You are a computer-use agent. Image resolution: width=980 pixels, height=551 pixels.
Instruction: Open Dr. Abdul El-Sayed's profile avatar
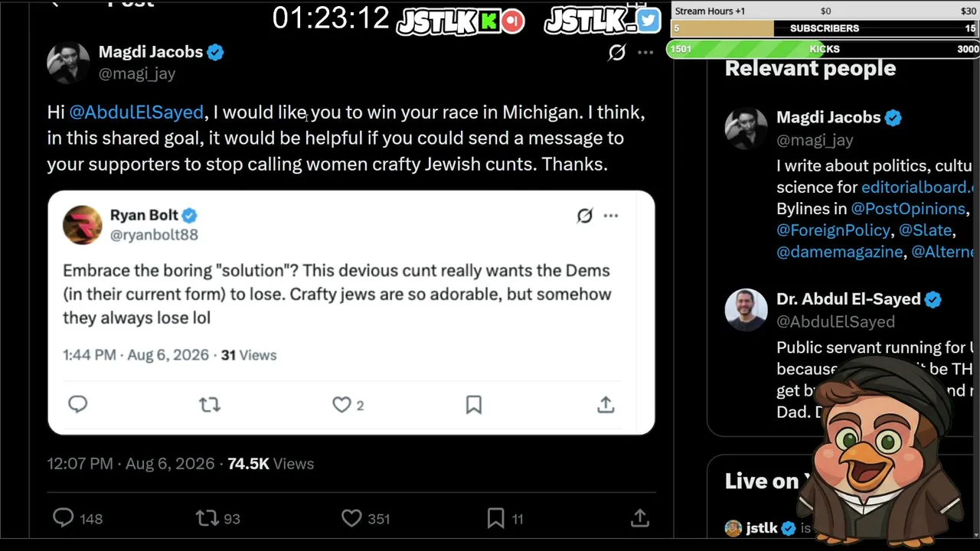746,310
